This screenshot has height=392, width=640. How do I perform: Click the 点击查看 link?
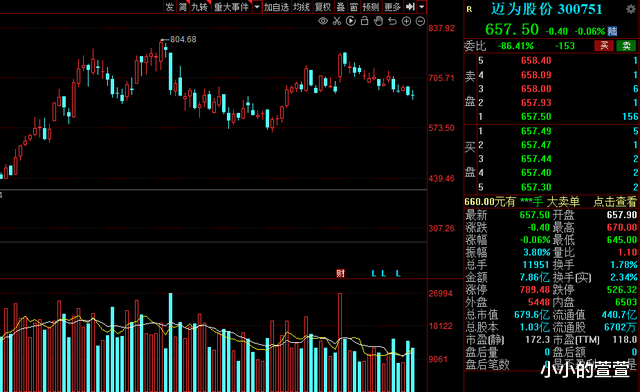tap(614, 202)
